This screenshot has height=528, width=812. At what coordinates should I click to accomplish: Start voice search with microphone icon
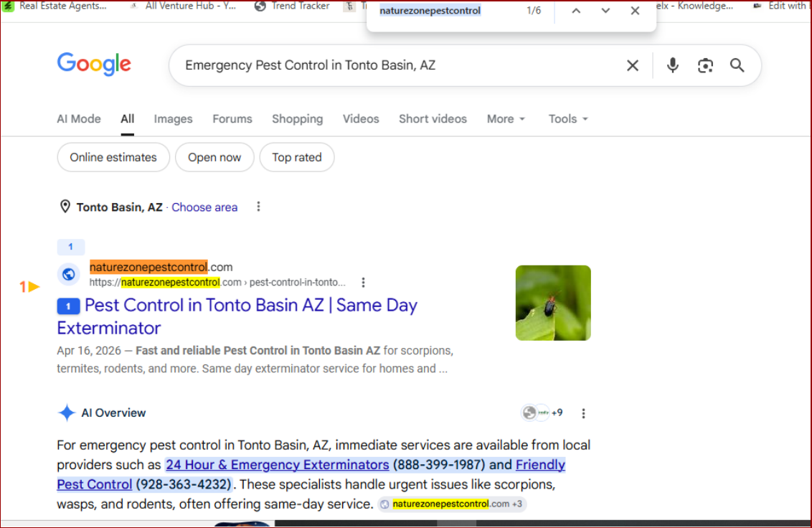[x=672, y=65]
